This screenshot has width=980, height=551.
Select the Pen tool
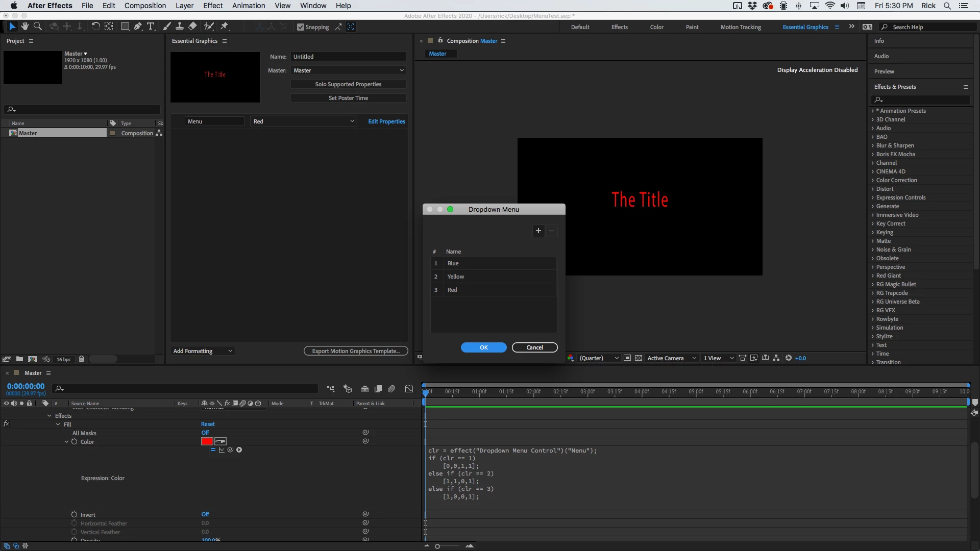point(138,27)
